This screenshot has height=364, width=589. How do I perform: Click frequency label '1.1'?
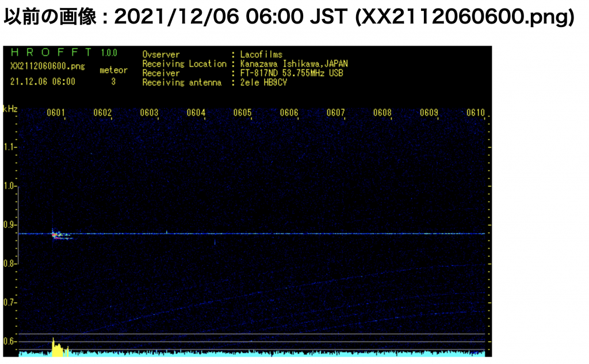point(9,147)
